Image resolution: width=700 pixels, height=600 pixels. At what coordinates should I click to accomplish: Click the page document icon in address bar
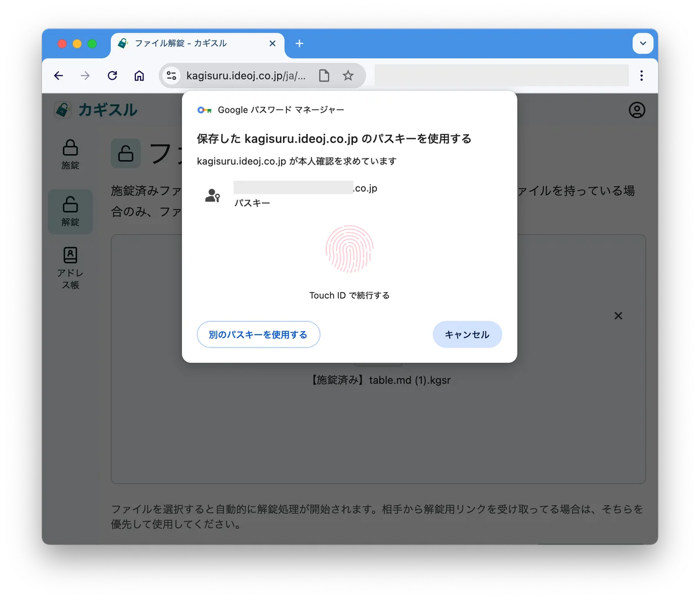(324, 76)
